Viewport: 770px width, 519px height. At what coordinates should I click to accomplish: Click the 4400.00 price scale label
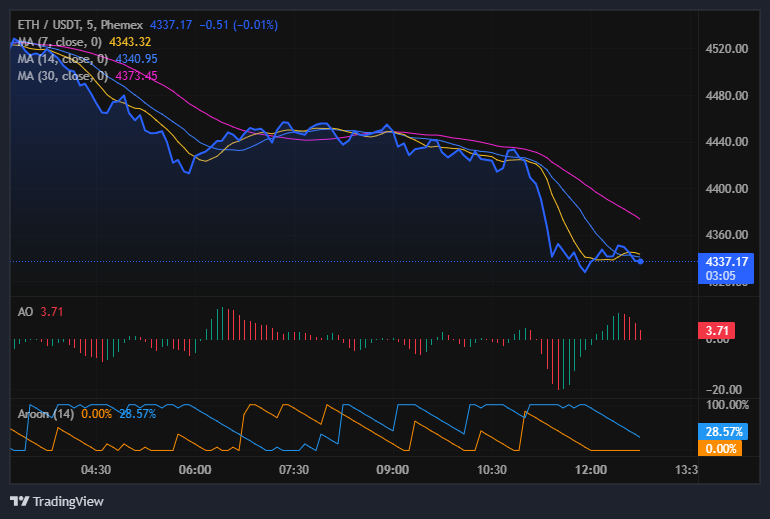point(727,188)
